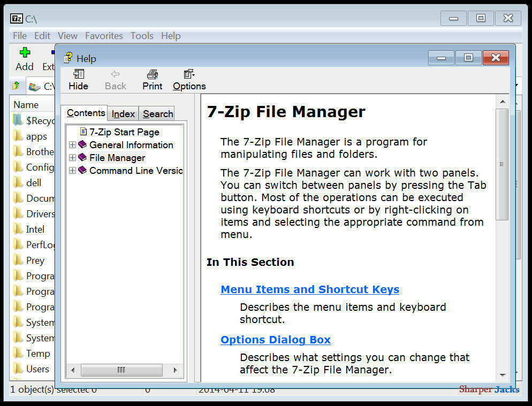Click the $Recycle folder icon

pyautogui.click(x=18, y=120)
